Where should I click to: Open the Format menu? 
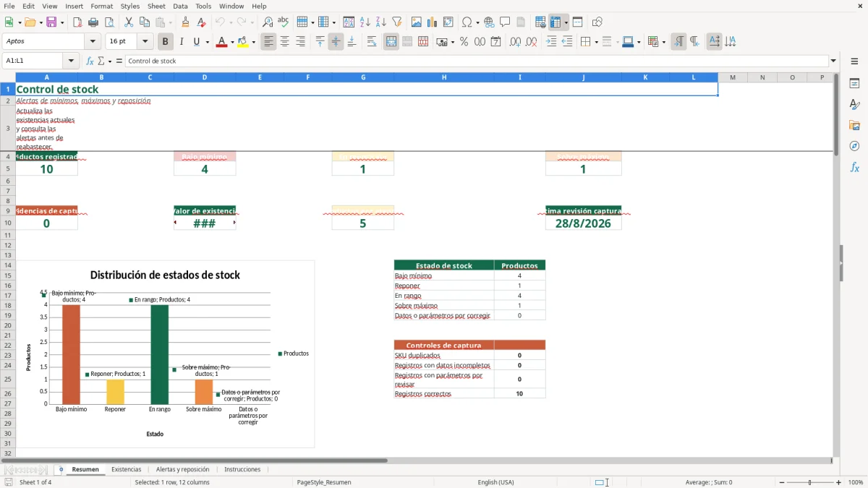tap(101, 6)
